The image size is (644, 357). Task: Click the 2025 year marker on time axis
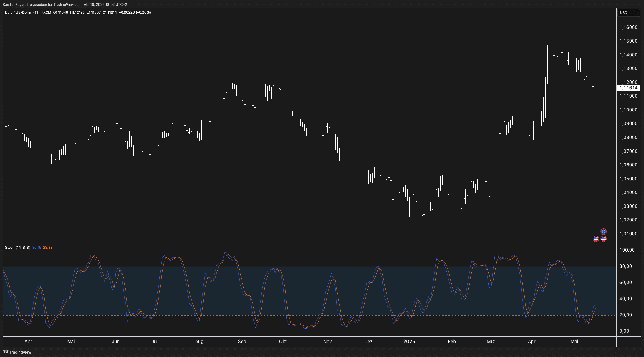409,341
